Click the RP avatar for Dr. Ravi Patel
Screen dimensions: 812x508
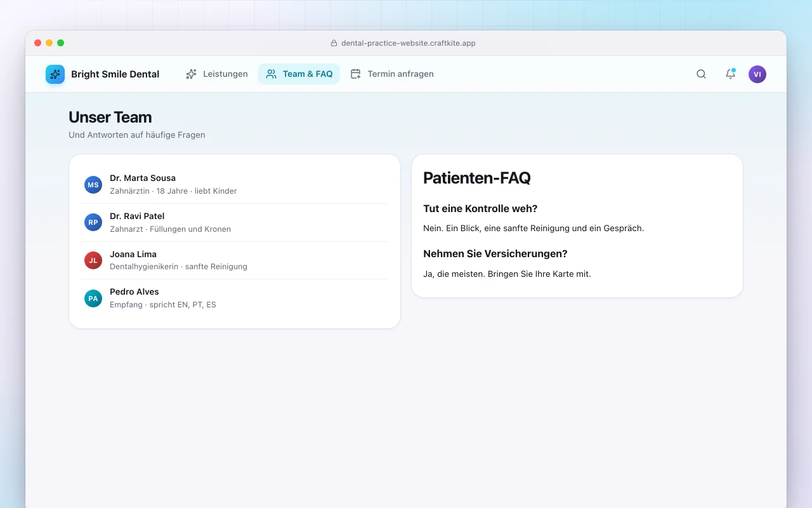[93, 222]
